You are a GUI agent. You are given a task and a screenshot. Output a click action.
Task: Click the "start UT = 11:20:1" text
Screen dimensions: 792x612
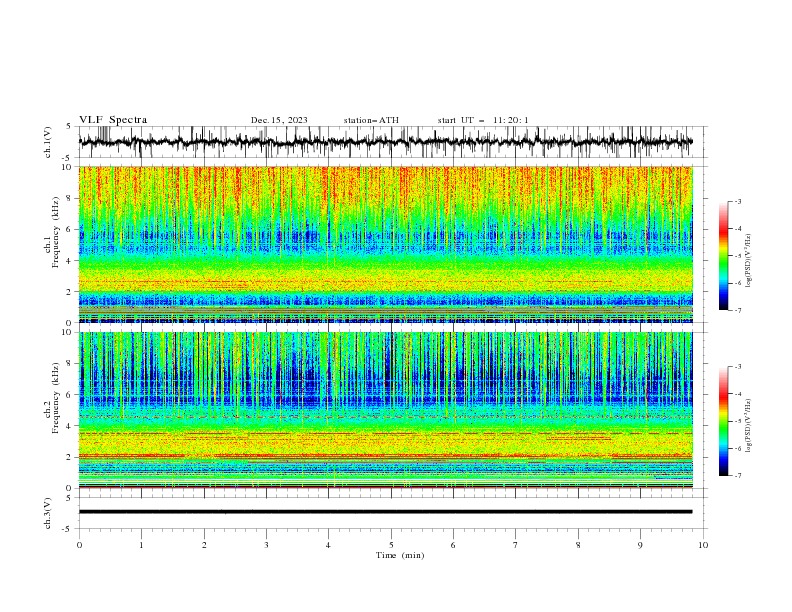pos(483,120)
